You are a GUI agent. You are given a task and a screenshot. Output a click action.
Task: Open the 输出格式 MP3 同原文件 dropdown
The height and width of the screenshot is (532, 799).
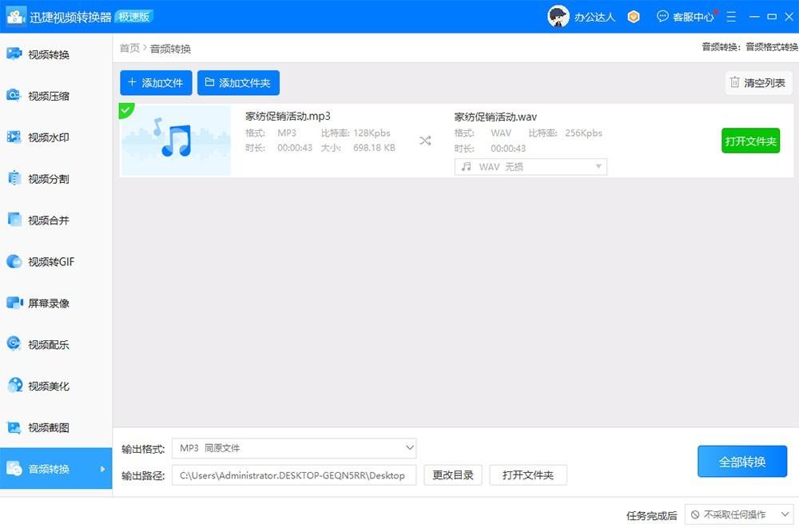click(294, 448)
